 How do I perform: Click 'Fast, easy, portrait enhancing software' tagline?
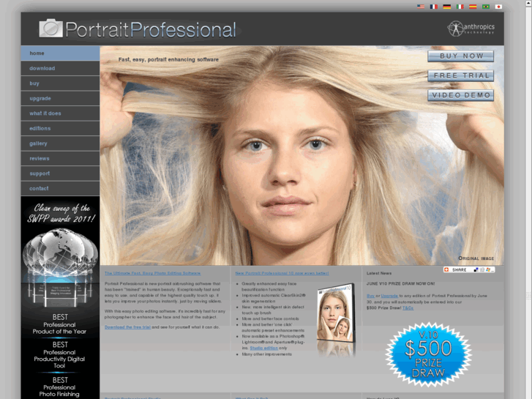click(x=168, y=59)
